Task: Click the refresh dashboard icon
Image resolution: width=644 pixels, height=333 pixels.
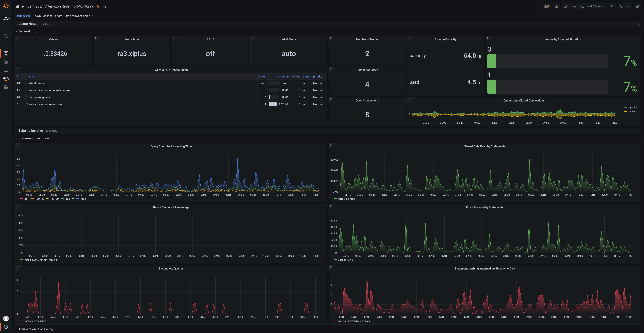Action: point(621,6)
